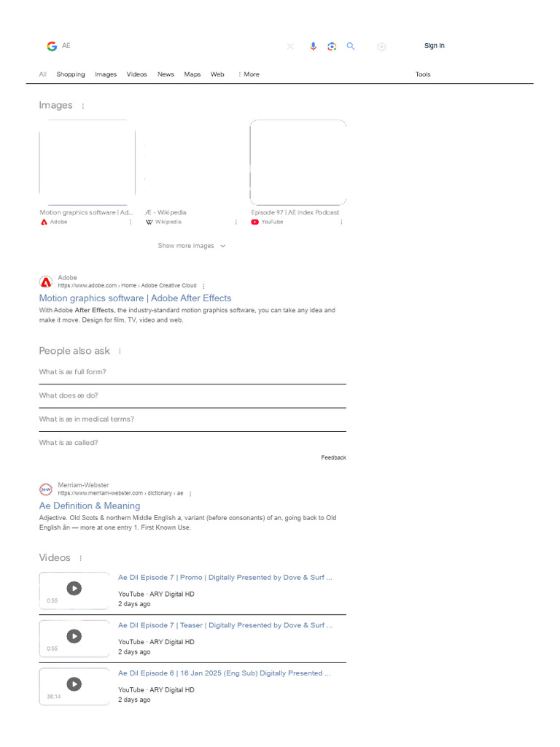
Task: Clear the search box with the X icon
Action: (290, 46)
